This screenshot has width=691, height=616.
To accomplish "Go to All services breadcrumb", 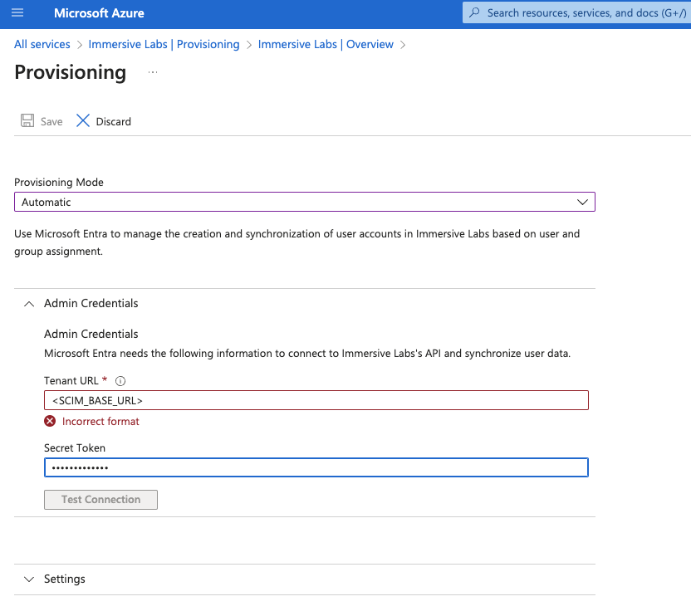I will click(x=42, y=45).
